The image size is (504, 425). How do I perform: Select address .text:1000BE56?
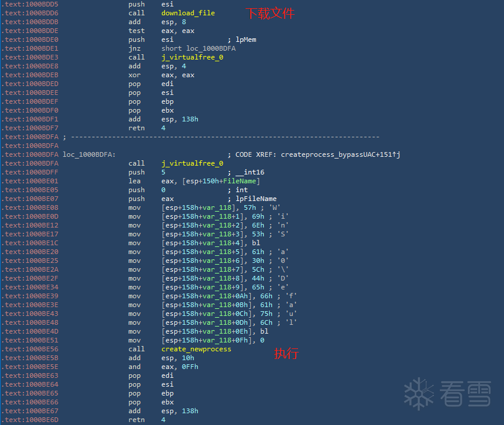coord(29,349)
